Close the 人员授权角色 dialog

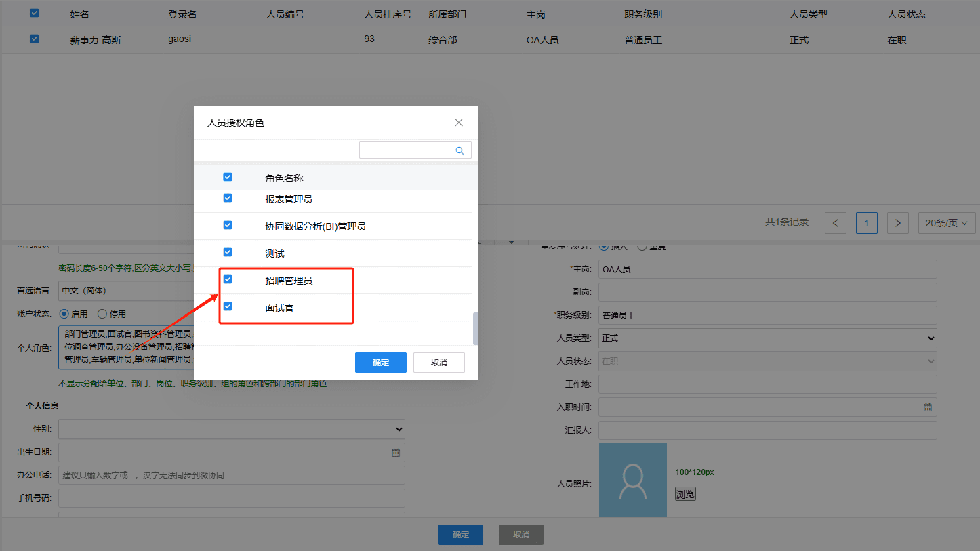click(459, 123)
